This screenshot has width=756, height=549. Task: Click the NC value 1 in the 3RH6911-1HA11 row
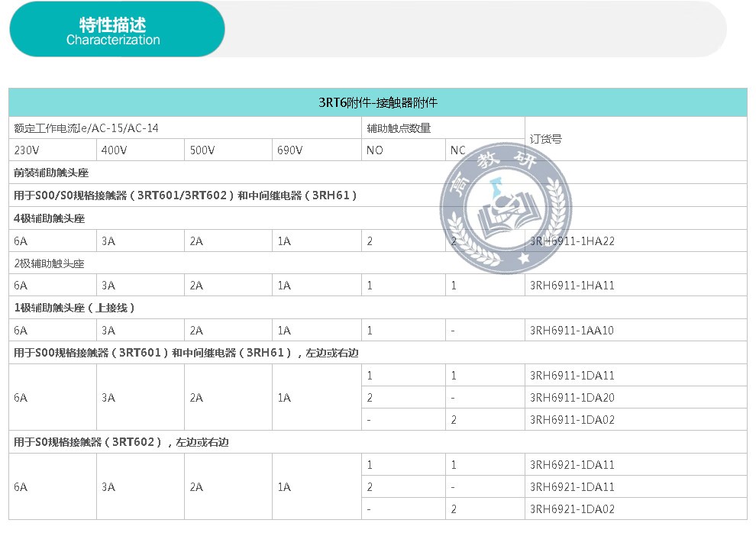[454, 286]
